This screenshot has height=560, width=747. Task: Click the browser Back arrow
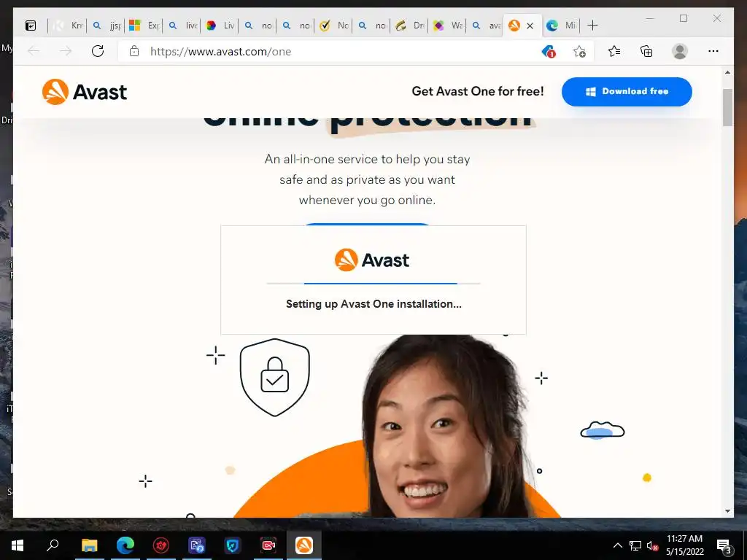[34, 51]
